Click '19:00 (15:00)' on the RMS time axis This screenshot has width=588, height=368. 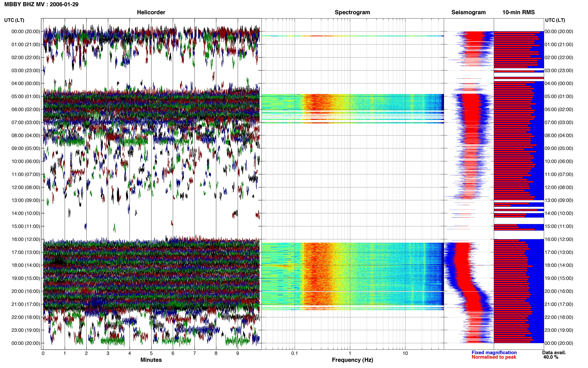pos(559,278)
